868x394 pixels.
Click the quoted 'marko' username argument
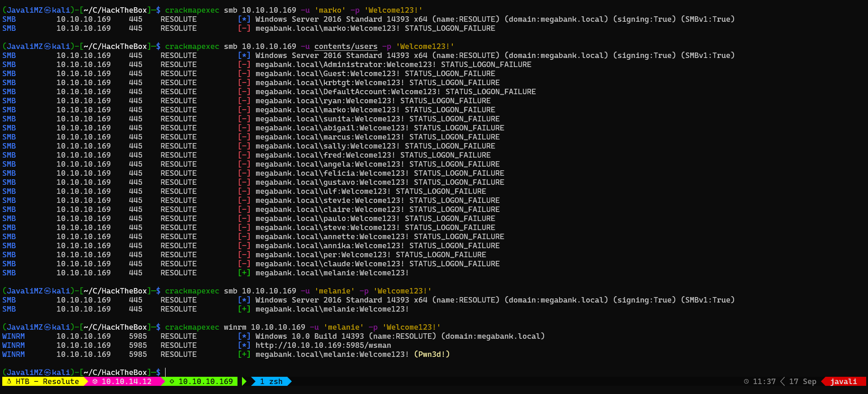pos(330,10)
